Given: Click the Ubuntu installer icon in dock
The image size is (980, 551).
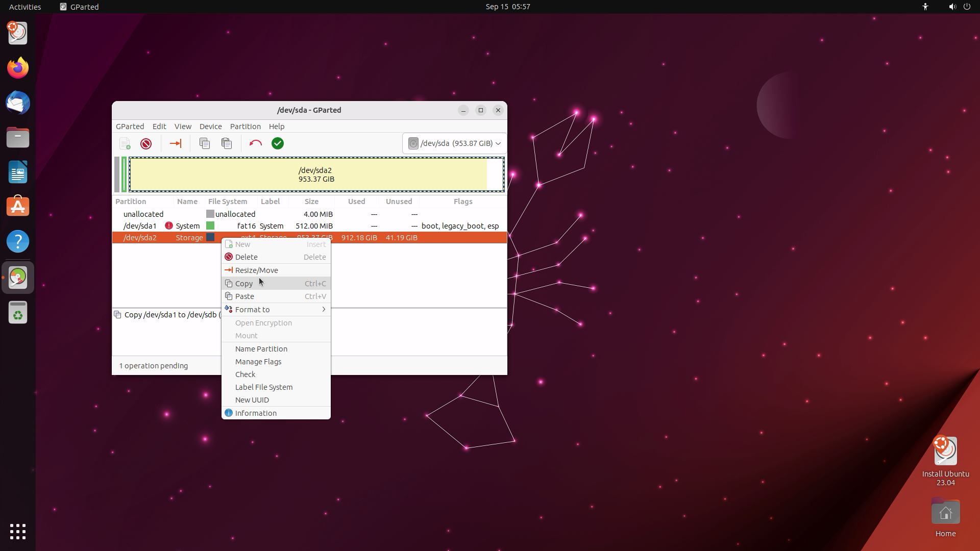Looking at the screenshot, I should 18,33.
